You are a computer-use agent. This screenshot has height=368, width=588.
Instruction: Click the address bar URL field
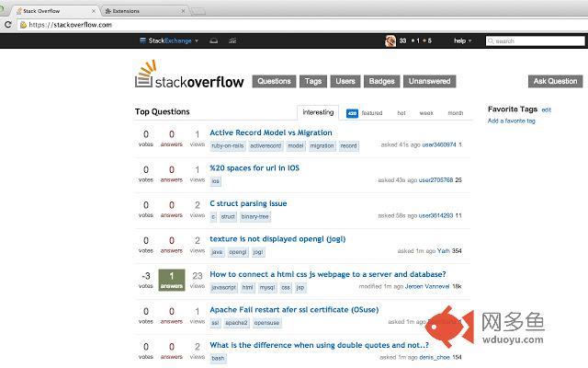pos(300,25)
